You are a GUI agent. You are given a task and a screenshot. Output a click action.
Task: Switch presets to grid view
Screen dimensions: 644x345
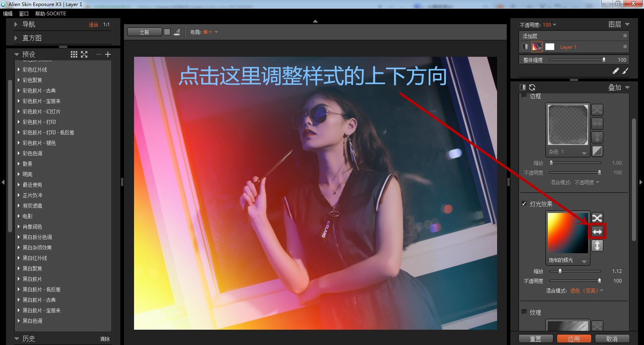click(74, 54)
